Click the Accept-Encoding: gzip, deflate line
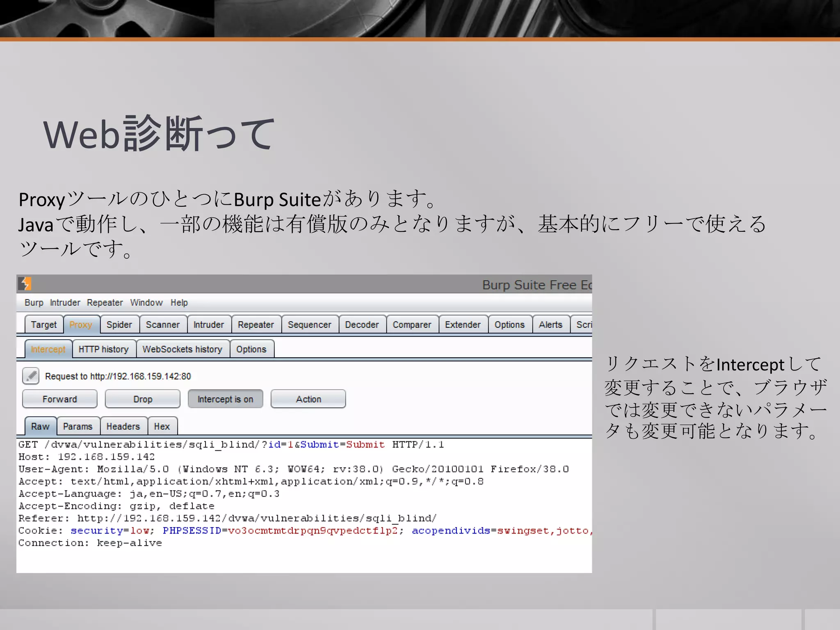The height and width of the screenshot is (630, 840). coord(116,506)
